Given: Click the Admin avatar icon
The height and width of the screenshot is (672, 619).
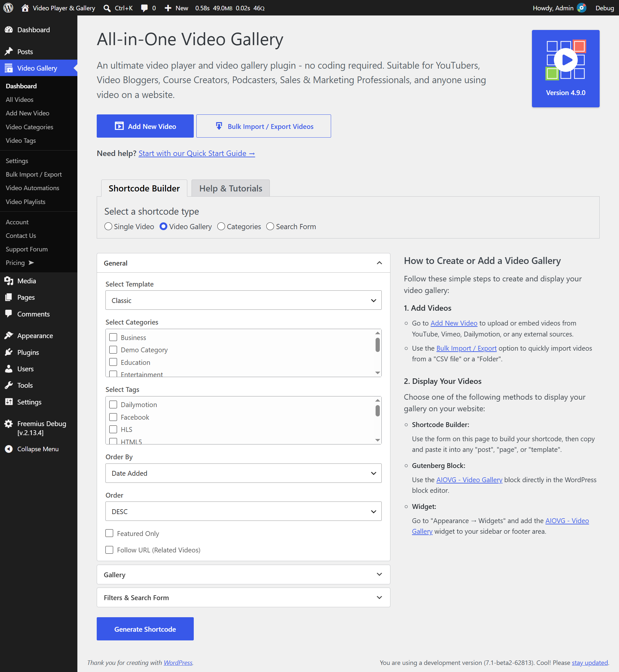Looking at the screenshot, I should (x=582, y=8).
